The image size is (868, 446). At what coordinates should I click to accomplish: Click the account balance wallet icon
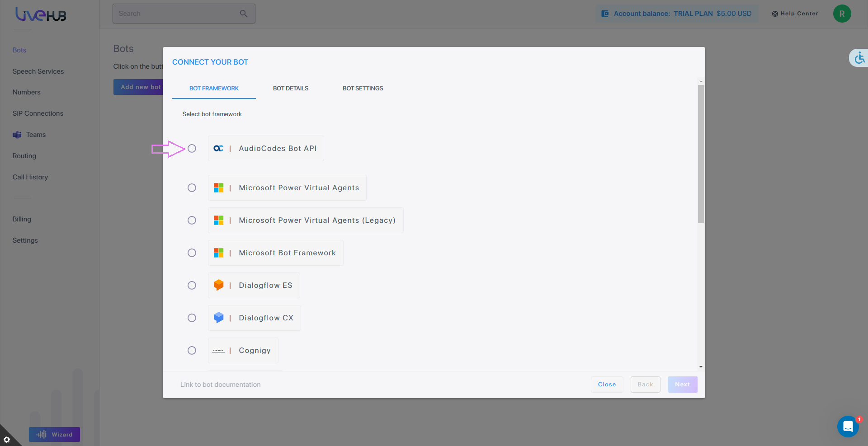pyautogui.click(x=605, y=14)
